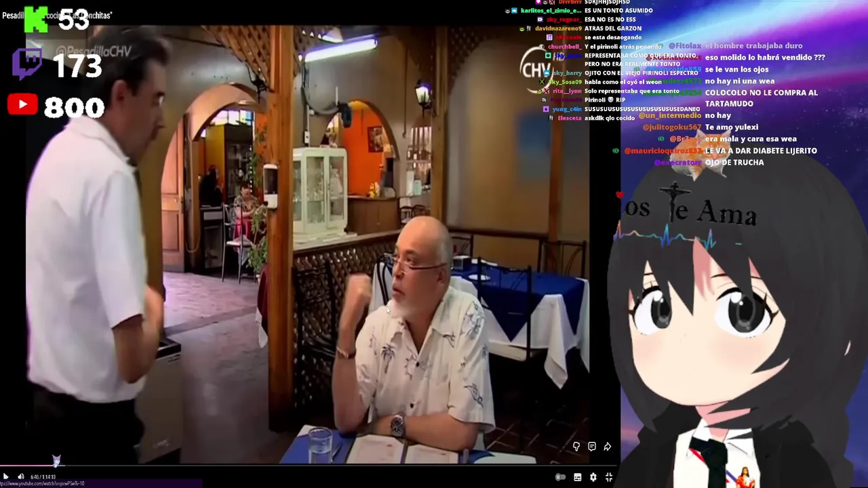The image size is (868, 488).
Task: Click chat username karlitos_el_zimio
Action: point(551,11)
